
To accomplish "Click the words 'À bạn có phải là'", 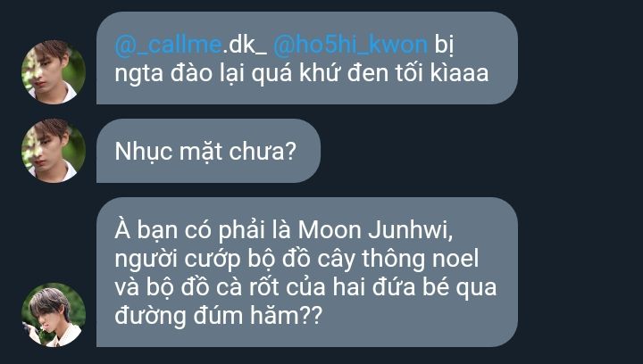I will [204, 230].
